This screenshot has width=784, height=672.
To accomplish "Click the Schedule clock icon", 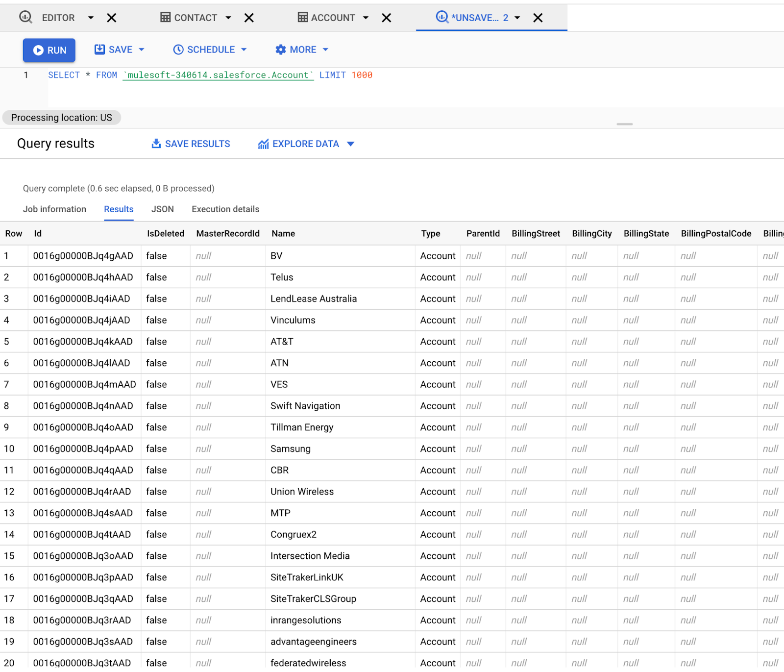I will point(178,50).
